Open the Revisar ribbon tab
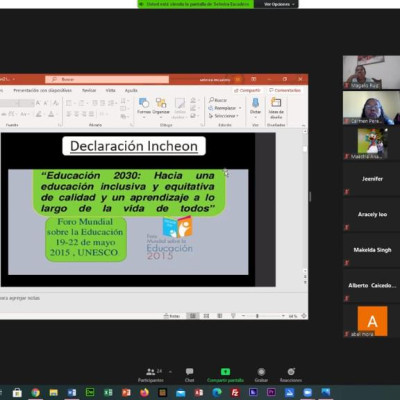400x400 pixels. [x=89, y=90]
